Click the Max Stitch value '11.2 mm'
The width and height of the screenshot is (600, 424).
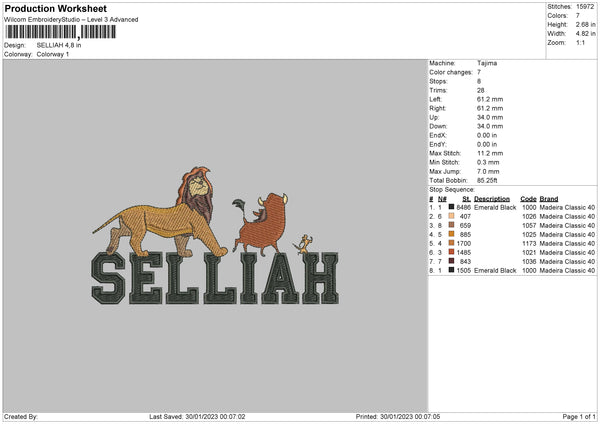490,153
